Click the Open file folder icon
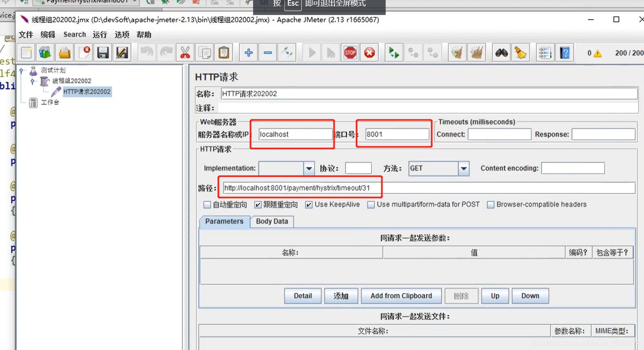Viewport: 644px width, 350px height. coord(65,53)
